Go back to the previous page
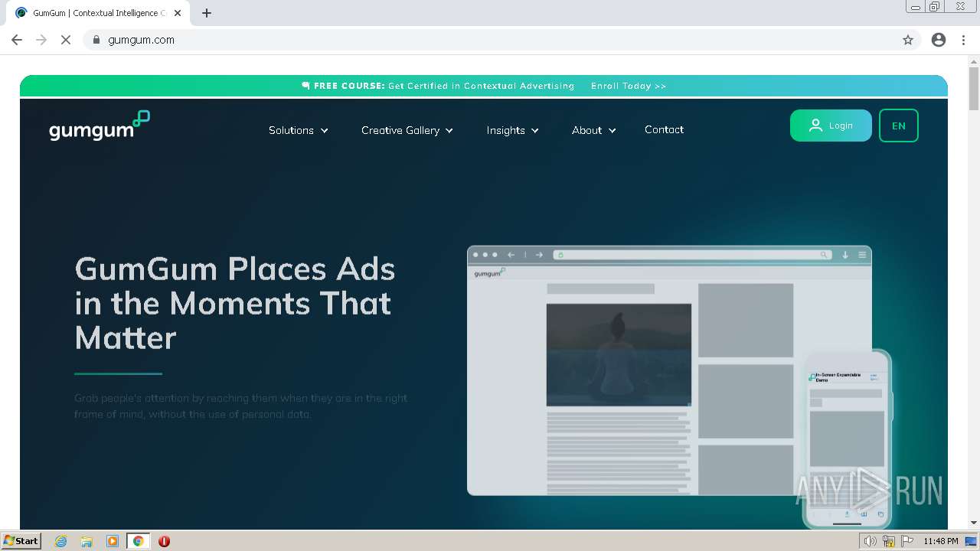Screen dimensions: 980x551 17,40
